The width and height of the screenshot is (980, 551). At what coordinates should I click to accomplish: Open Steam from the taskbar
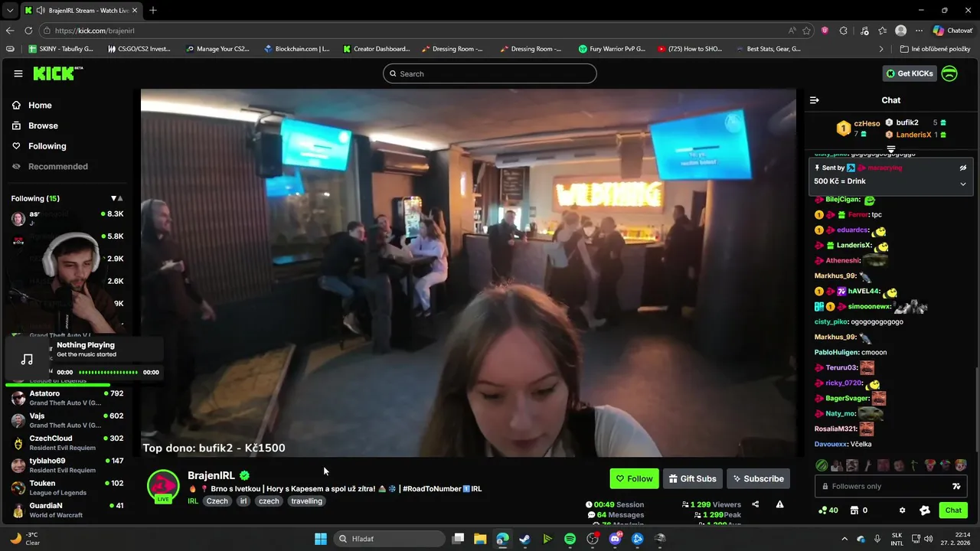pos(524,539)
